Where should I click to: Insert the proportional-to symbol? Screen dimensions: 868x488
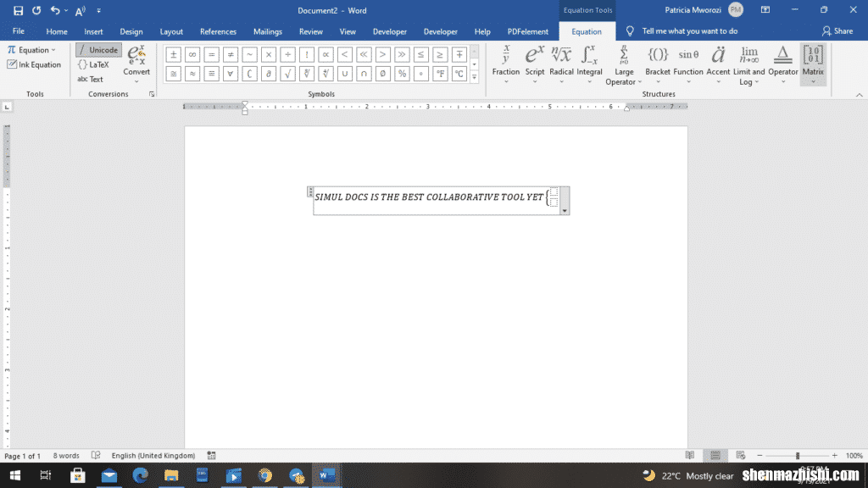pyautogui.click(x=325, y=54)
